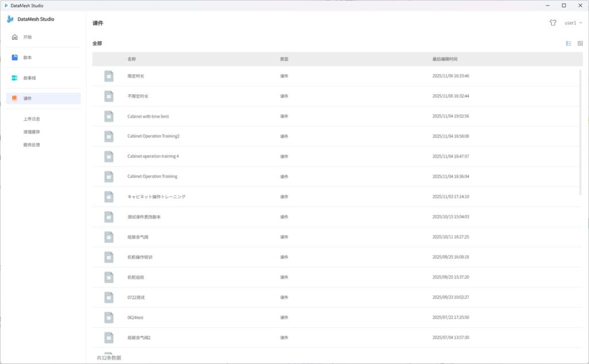Click the 课件 courseware sidebar icon

click(x=15, y=98)
